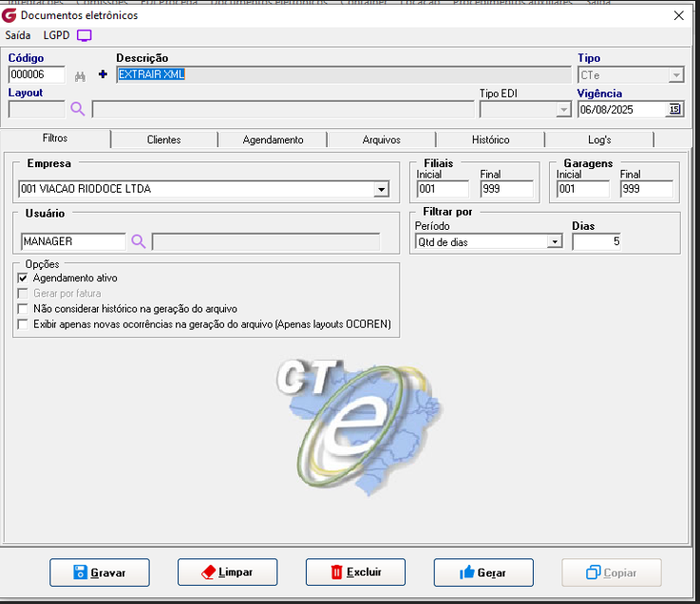
Task: Open the Empresa dropdown list
Action: click(x=381, y=189)
